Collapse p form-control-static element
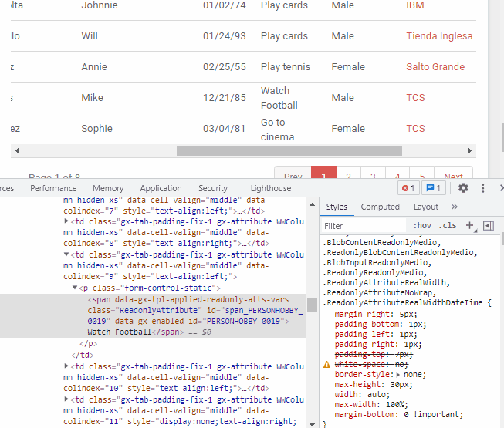This screenshot has height=428, width=504. pos(75,288)
